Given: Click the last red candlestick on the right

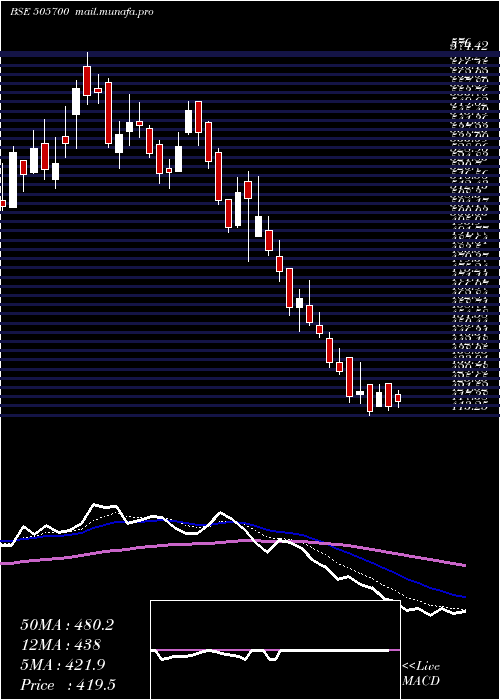Looking at the screenshot, I should pyautogui.click(x=398, y=398).
